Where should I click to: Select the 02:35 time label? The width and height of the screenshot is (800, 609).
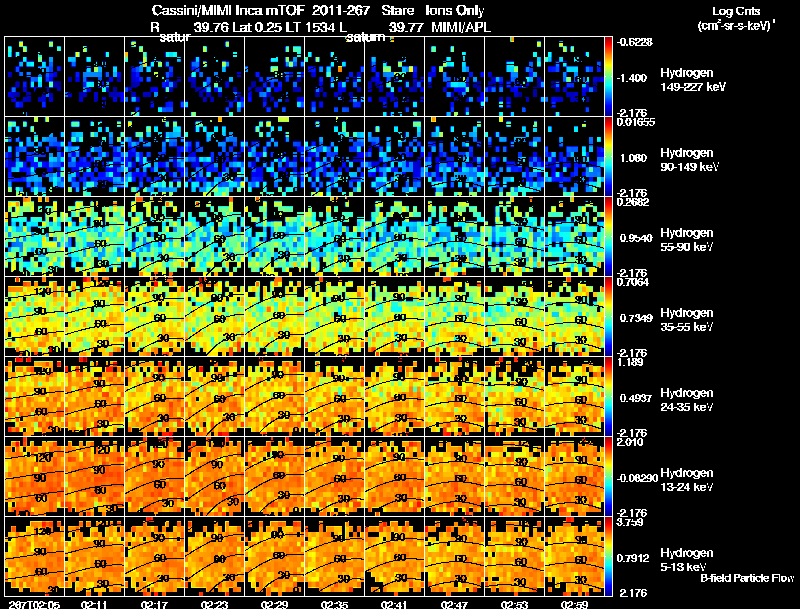click(335, 603)
